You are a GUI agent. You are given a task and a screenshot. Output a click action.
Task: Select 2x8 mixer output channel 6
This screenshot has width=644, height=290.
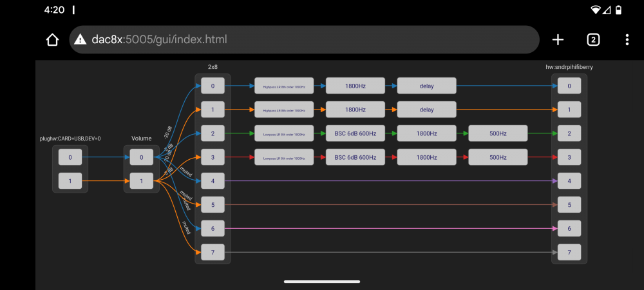coord(213,229)
